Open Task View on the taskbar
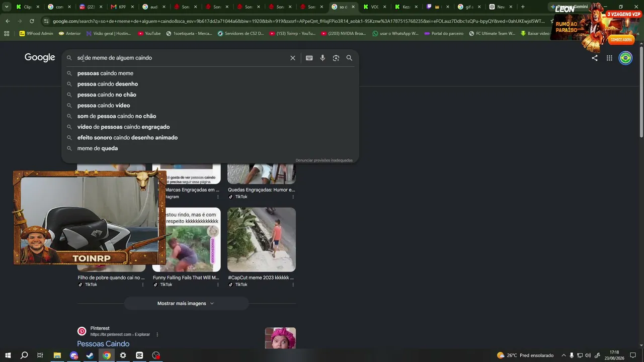Screen dimensions: 644x362 click(40, 355)
